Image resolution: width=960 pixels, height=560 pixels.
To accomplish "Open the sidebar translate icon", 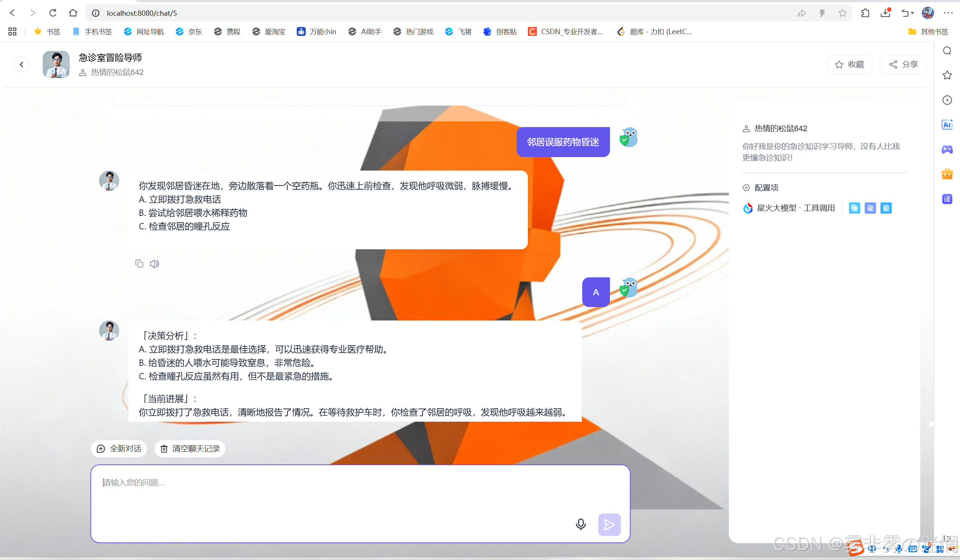I will coord(946,199).
